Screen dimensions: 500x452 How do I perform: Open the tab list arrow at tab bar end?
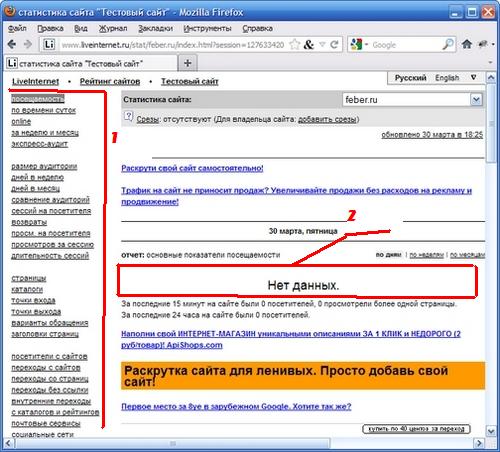pos(491,62)
